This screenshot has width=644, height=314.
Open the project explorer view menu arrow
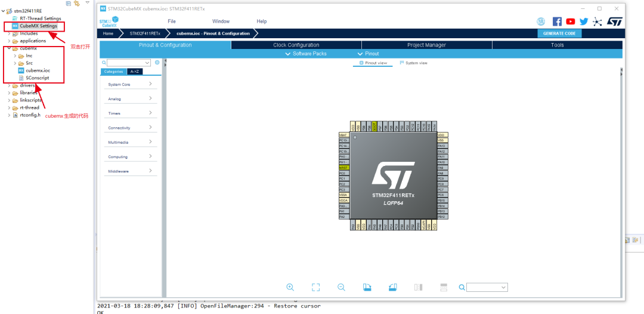coord(87,2)
